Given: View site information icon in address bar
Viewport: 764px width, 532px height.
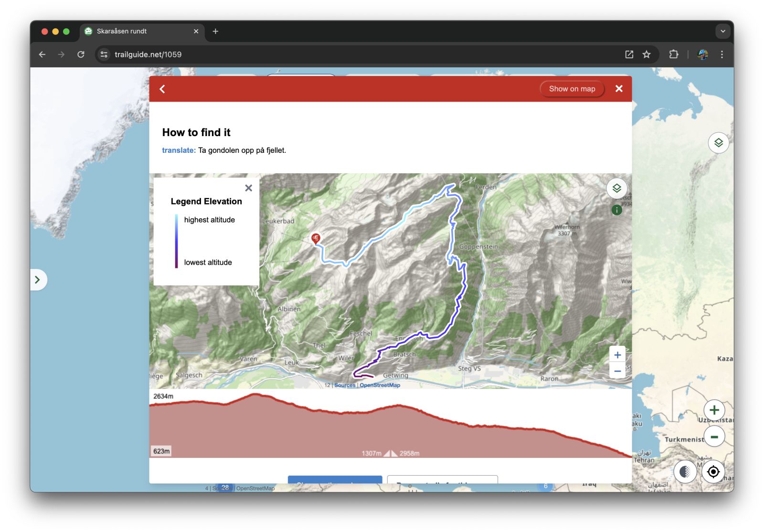Looking at the screenshot, I should tap(104, 54).
